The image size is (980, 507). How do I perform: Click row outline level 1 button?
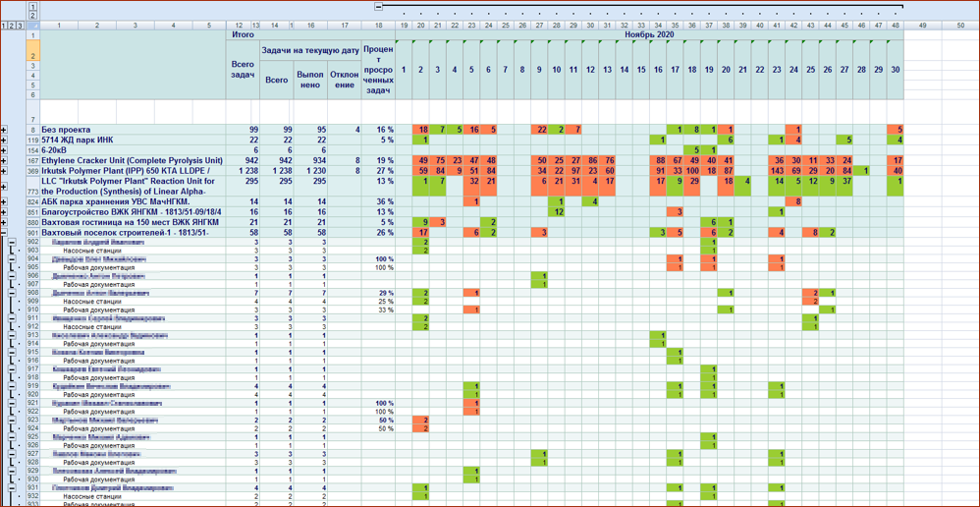[4, 26]
